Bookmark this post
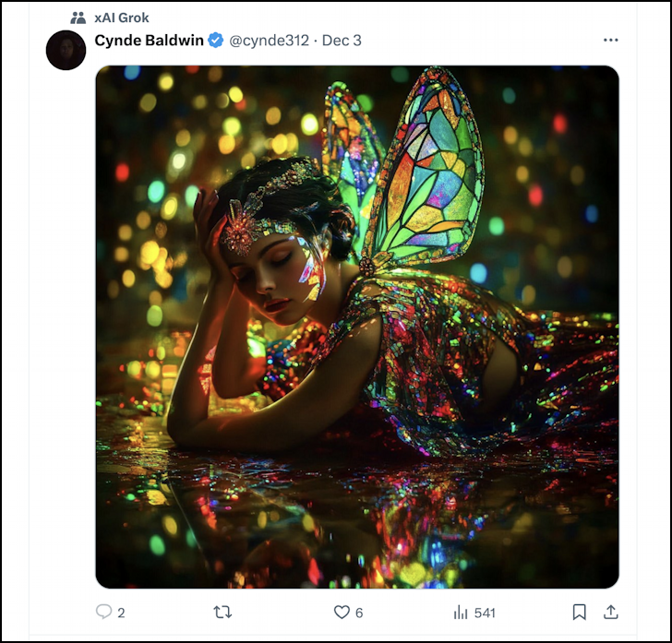The height and width of the screenshot is (643, 672). (579, 613)
